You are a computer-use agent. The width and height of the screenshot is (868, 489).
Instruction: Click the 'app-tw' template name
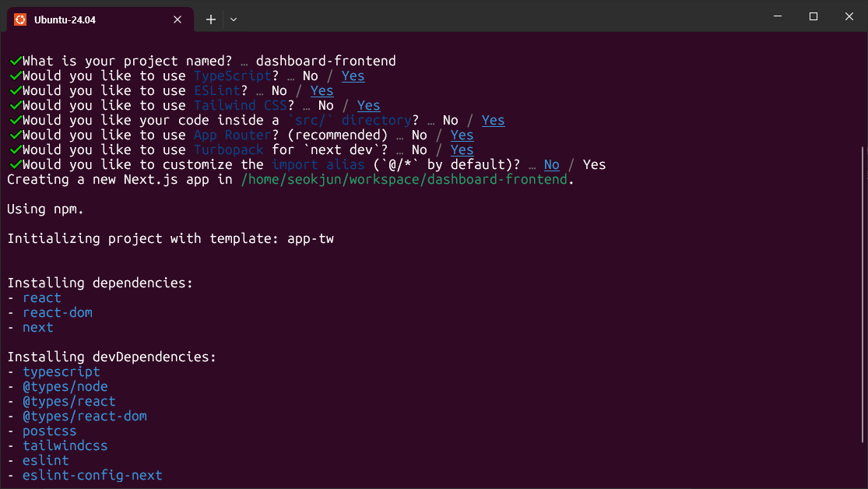pyautogui.click(x=311, y=239)
